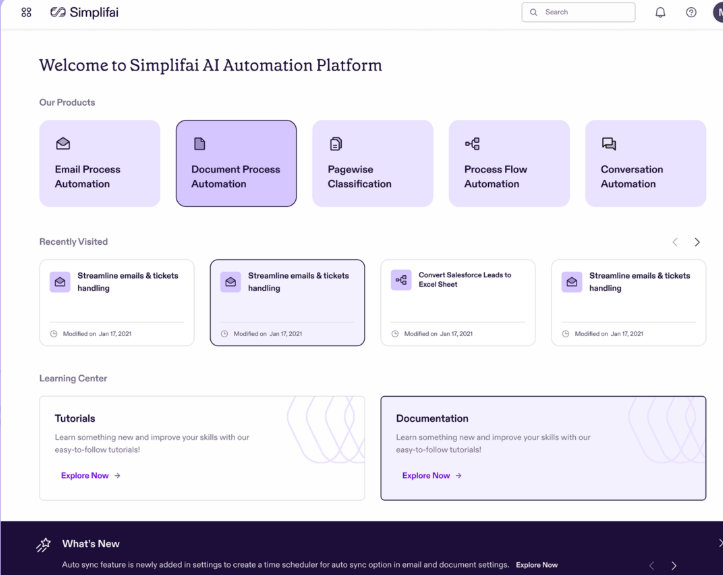Viewport: 723px width, 575px height.
Task: Open first Streamline emails & tickets card
Action: tap(117, 302)
